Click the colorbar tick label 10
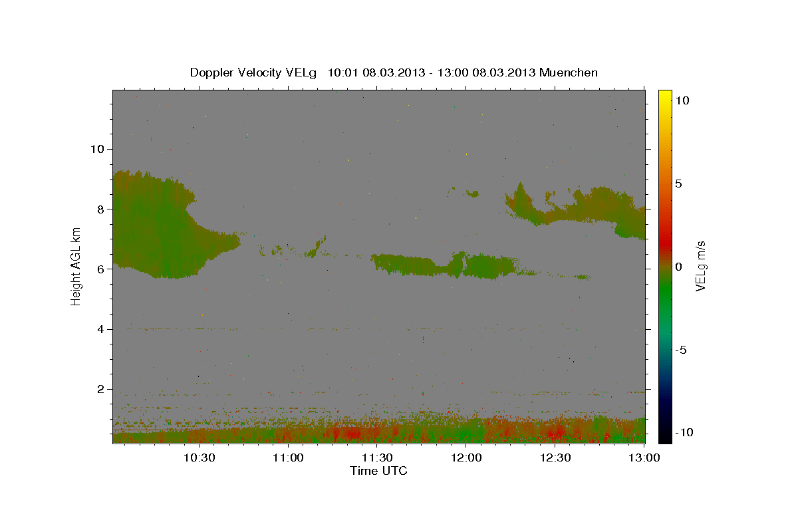 [x=682, y=100]
